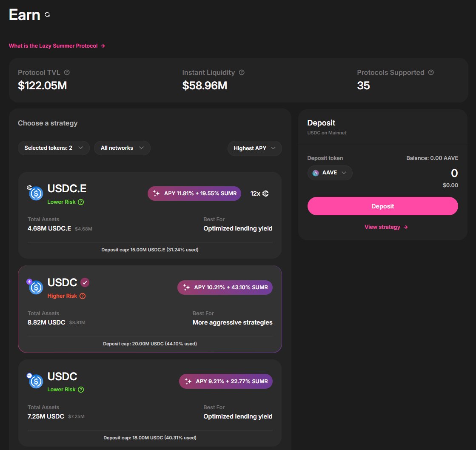Click the Higher Risk help icon

click(x=83, y=296)
